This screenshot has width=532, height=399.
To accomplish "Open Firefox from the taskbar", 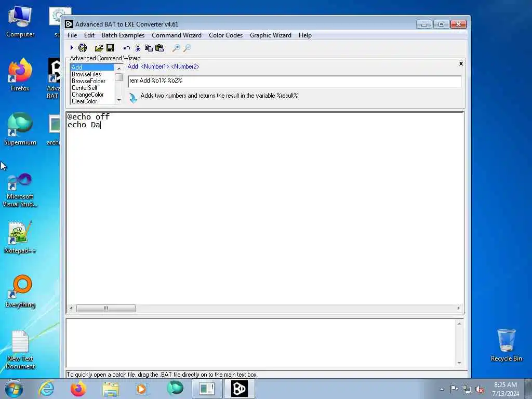I will pos(78,389).
